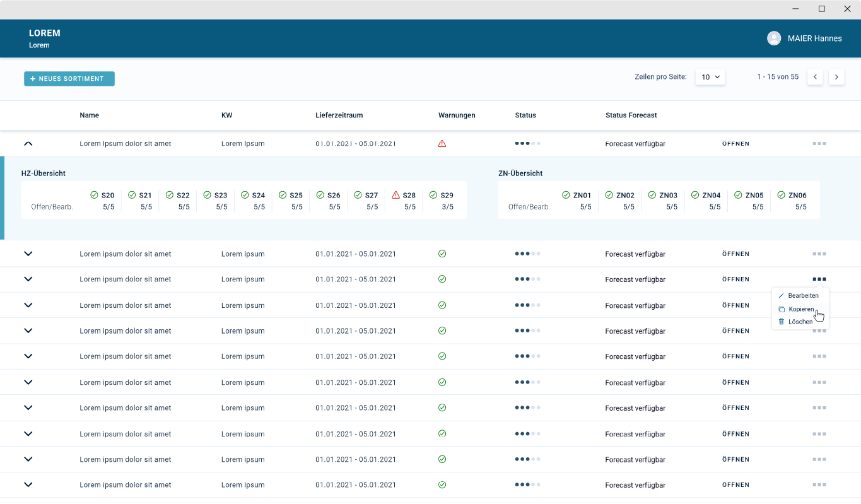
Task: Go to the next page with the right arrow
Action: [x=836, y=76]
